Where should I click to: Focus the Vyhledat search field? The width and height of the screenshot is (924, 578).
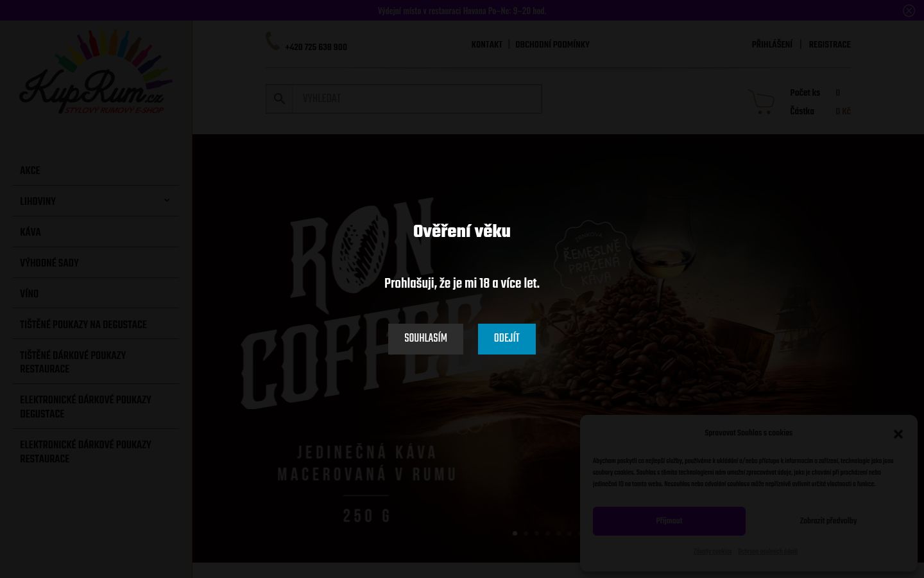pos(417,99)
